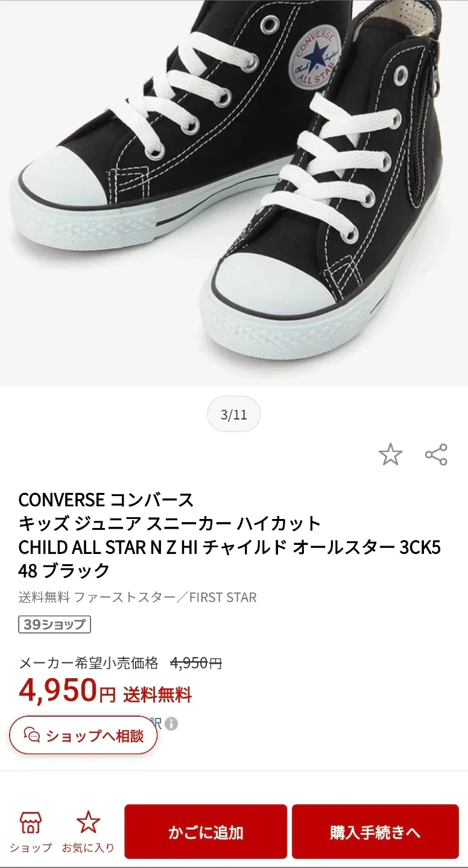Click かごに追加 button
468x868 pixels.
[206, 832]
